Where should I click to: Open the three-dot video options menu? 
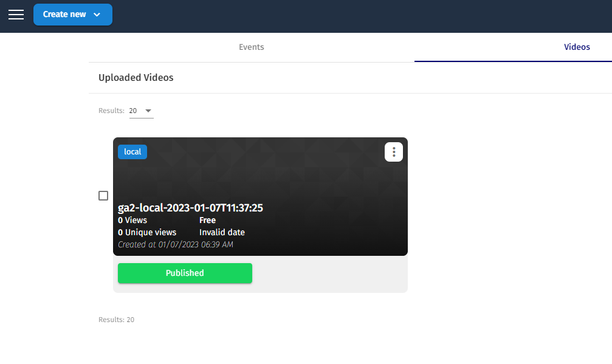coord(394,152)
